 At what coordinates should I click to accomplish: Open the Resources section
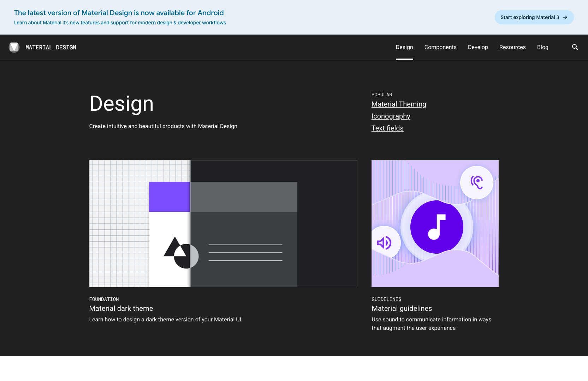(512, 47)
